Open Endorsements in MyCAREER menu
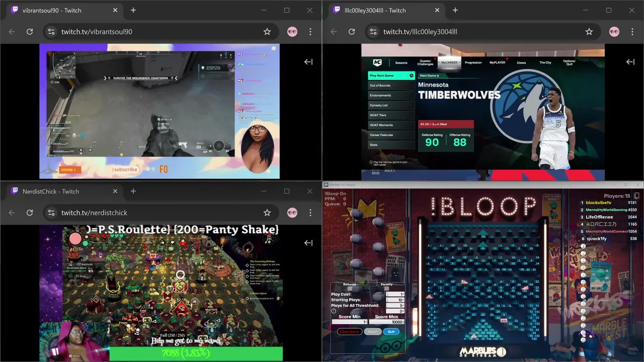This screenshot has width=644, height=362. coord(391,96)
